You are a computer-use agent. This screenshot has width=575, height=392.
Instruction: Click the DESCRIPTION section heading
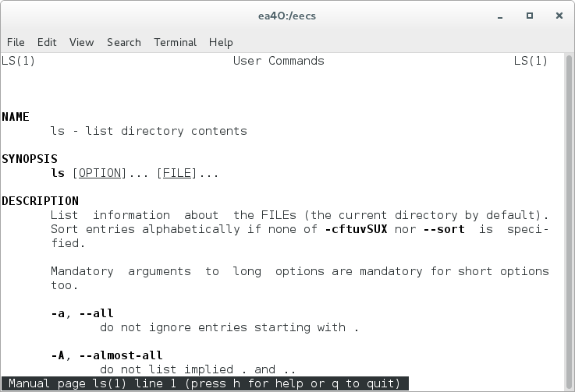pos(40,201)
